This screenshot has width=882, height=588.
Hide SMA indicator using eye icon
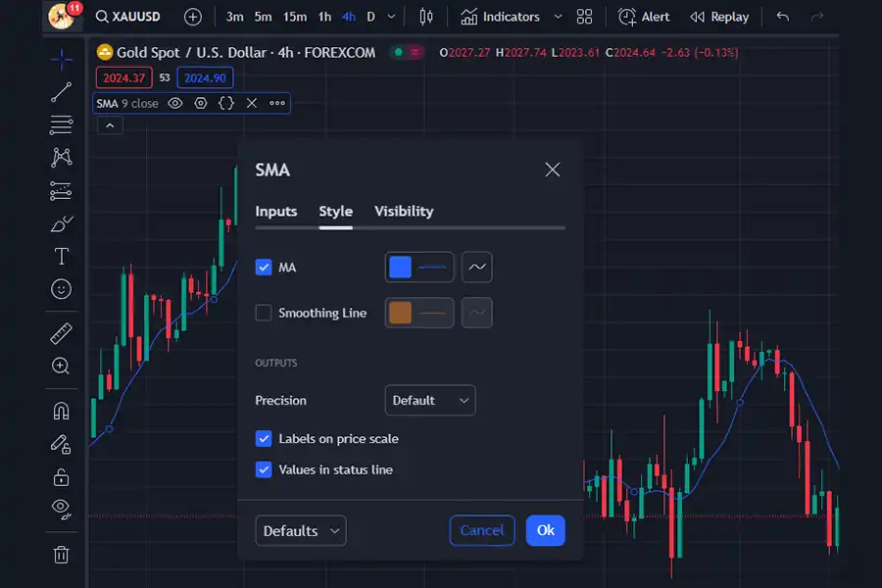pos(175,103)
